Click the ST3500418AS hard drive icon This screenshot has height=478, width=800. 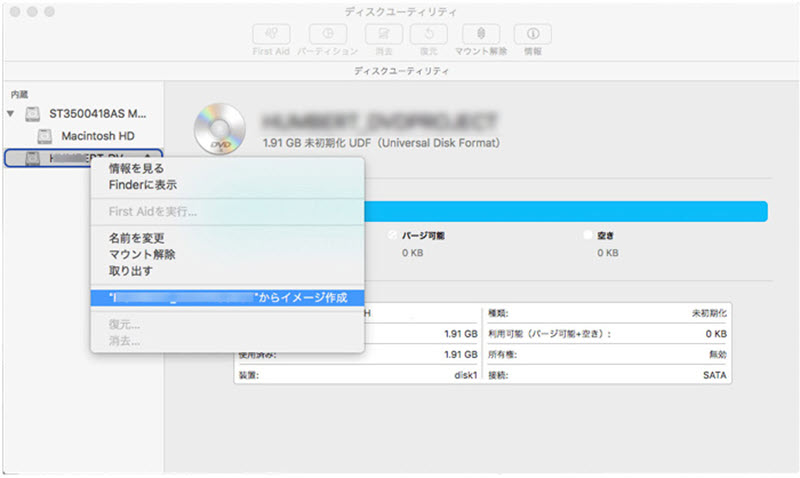35,113
